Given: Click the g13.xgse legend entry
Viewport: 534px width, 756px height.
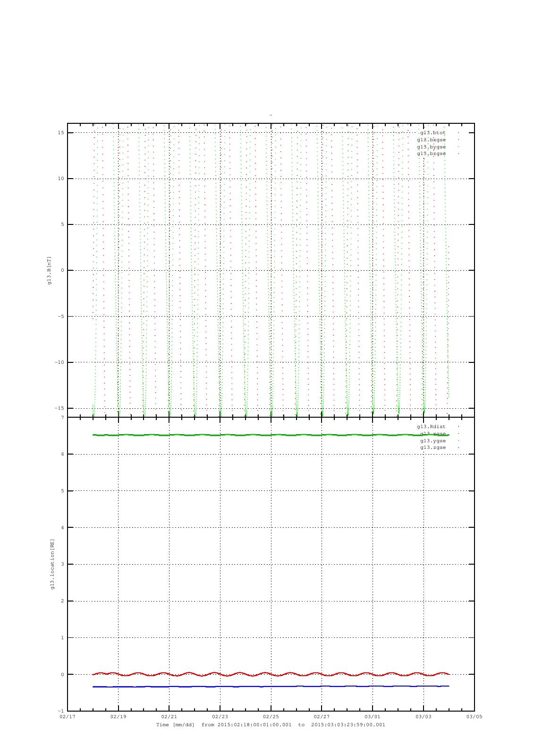Looking at the screenshot, I should (433, 434).
